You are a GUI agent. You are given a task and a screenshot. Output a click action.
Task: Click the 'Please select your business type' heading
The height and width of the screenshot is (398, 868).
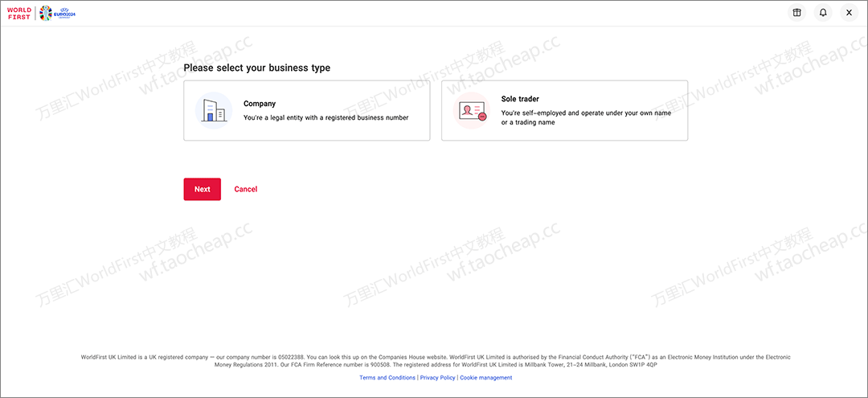pos(257,68)
